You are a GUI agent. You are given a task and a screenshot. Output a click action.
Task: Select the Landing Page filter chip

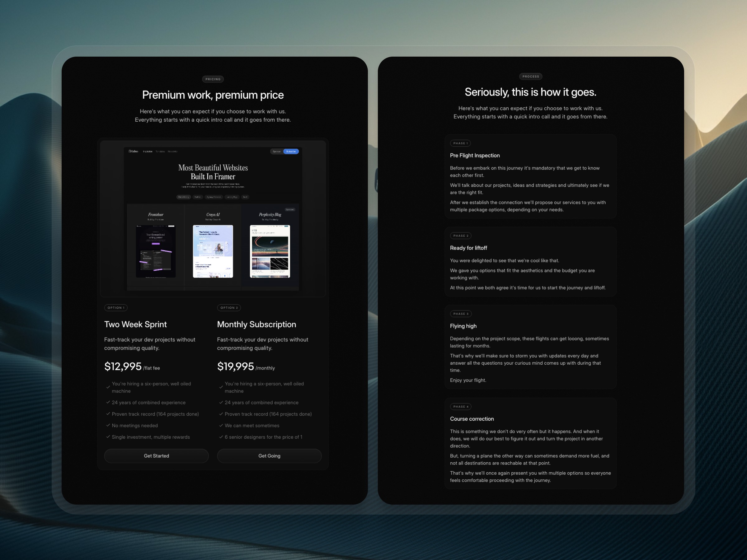[232, 197]
